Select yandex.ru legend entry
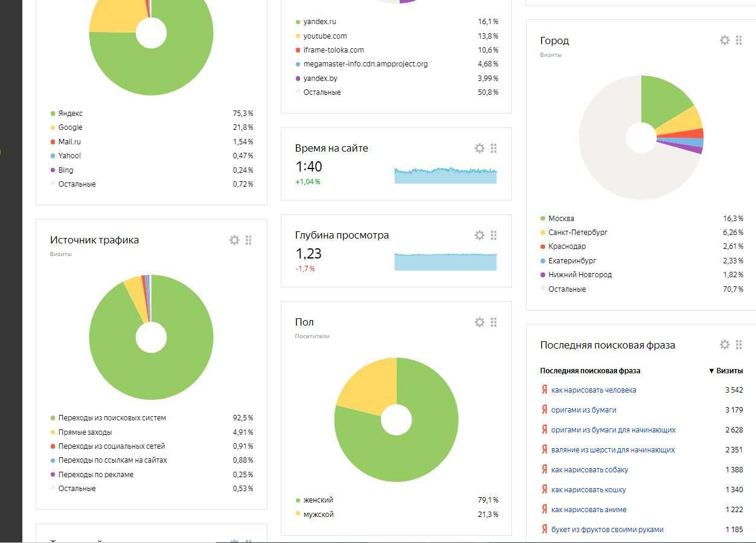756x543 pixels. [x=319, y=22]
